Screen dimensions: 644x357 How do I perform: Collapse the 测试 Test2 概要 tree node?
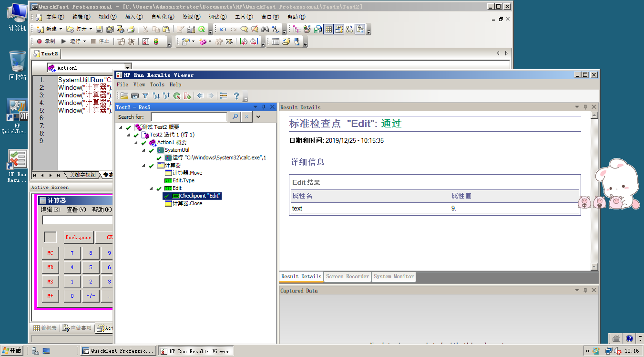pyautogui.click(x=121, y=127)
